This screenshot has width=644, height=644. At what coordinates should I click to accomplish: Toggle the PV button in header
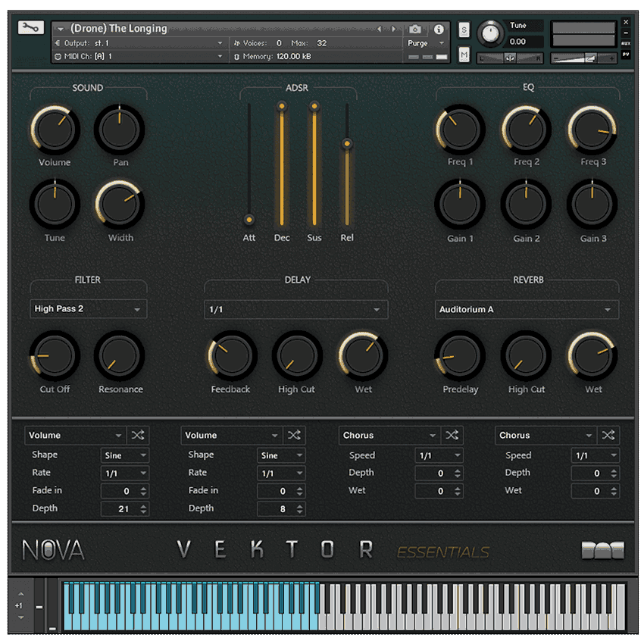626,55
